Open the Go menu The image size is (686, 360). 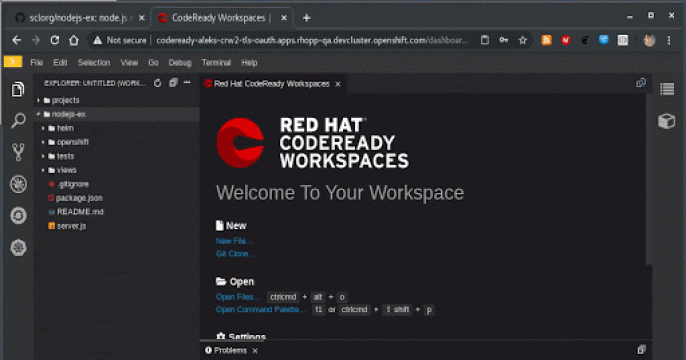(x=153, y=63)
